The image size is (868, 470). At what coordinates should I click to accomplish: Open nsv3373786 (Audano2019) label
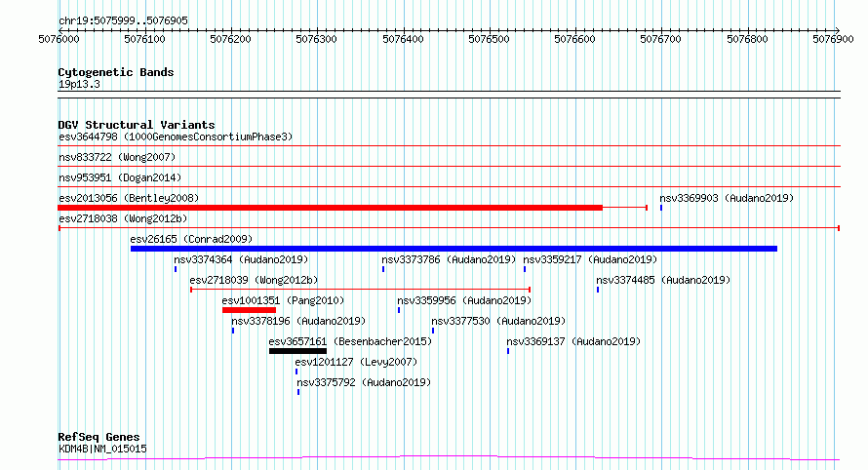click(x=449, y=259)
